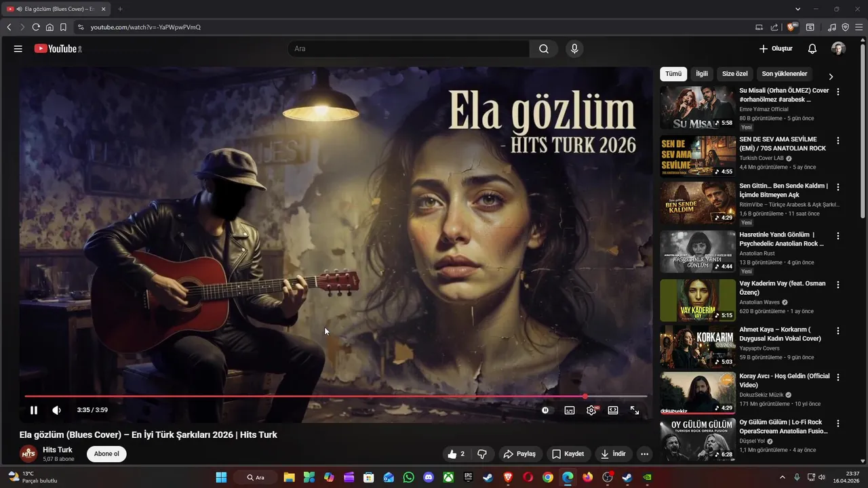Select the Size özel filter chip
Viewport: 868px width, 488px height.
pos(734,74)
